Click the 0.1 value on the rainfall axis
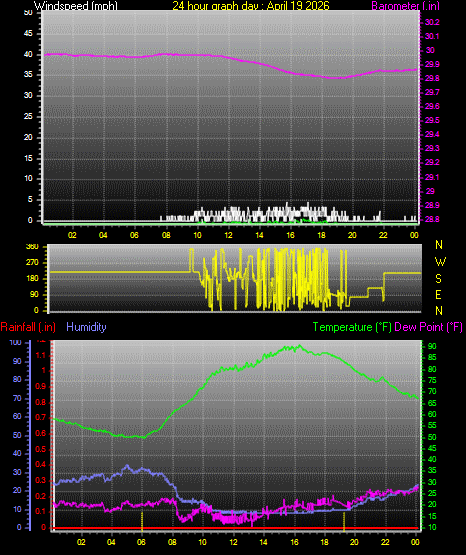The image size is (466, 555). (41, 511)
